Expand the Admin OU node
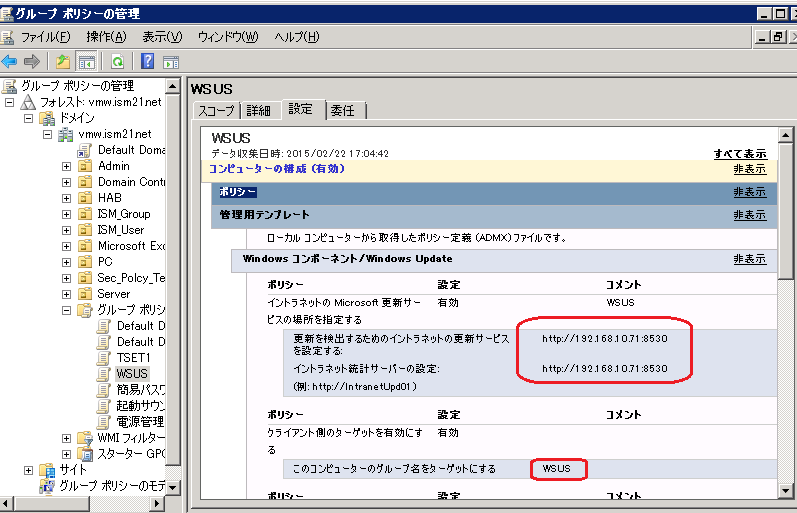Screen dimensions: 797x513 (67, 166)
